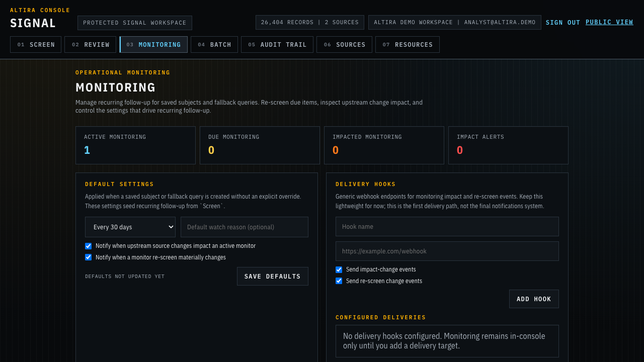This screenshot has height=362, width=644.
Task: Focus the Hook name input
Action: click(447, 226)
